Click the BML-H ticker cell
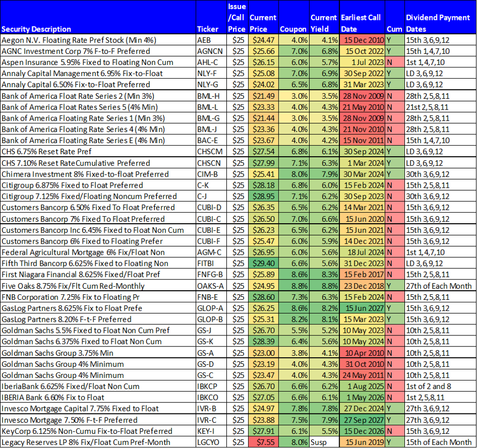The width and height of the screenshot is (477, 448). (211, 96)
